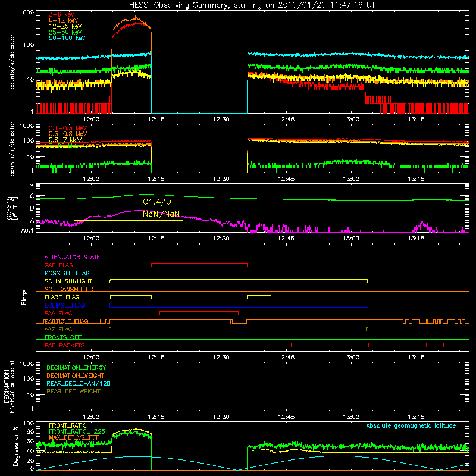Viewport: 476px width, 476px height.
Task: Click the 12:45 tick label under the decimation panel
Action: pos(286,417)
